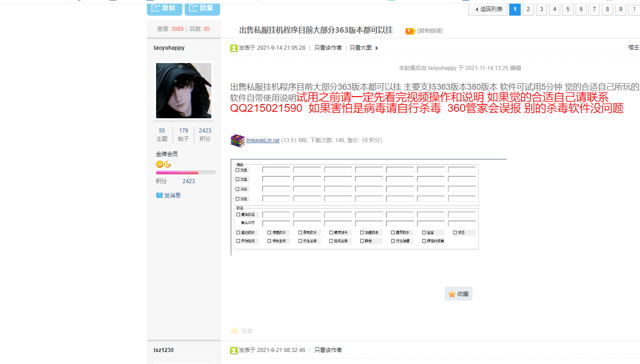The image size is (640, 364).
Task: Toggle 加速药水 checkbox in the screenshot
Action: tap(362, 232)
